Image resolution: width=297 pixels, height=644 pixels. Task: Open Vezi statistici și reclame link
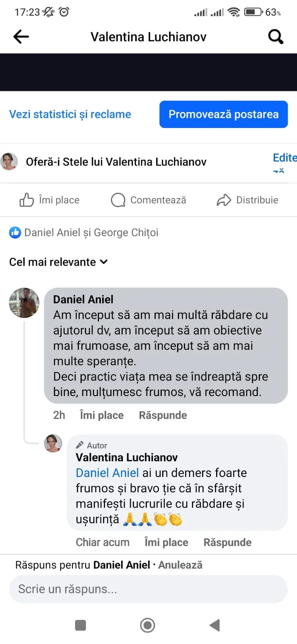(x=70, y=114)
